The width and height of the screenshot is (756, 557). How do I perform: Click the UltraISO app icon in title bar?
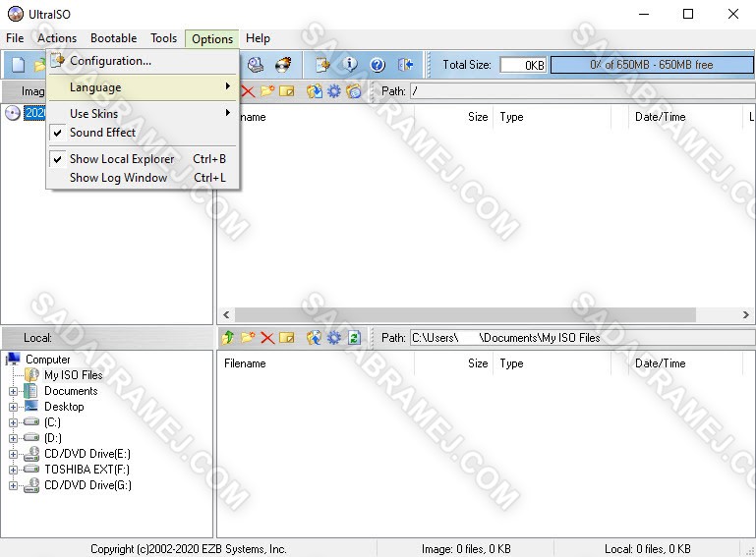pos(16,14)
